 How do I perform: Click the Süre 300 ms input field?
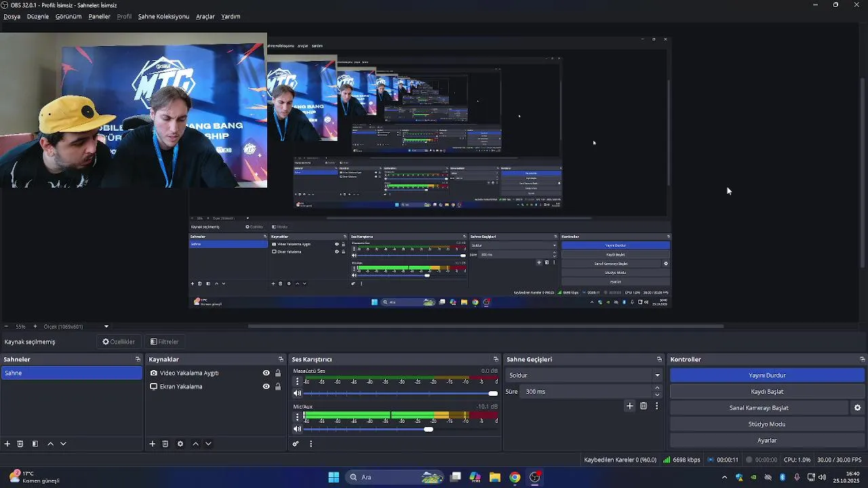click(x=587, y=391)
